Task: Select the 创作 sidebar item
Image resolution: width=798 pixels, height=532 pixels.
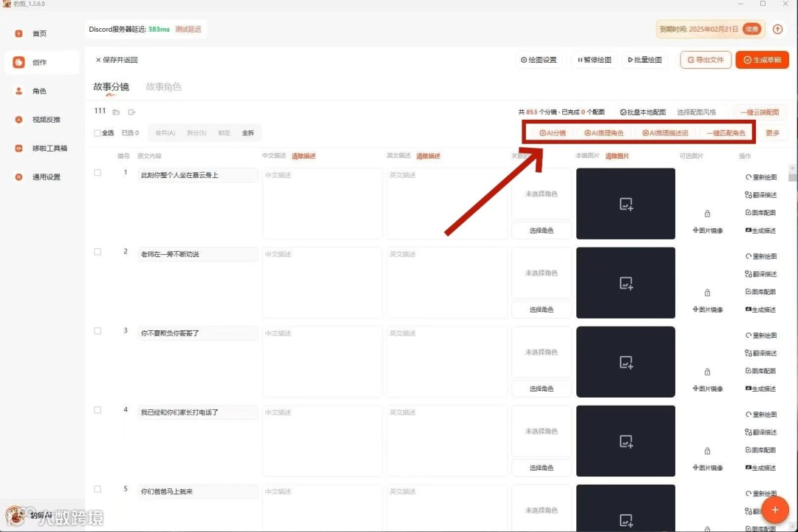Action: pos(41,62)
